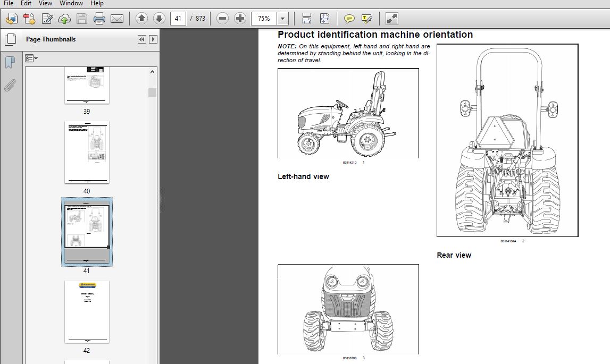Click the Create PDF toolbar icon
This screenshot has height=364, width=610.
pos(29,18)
